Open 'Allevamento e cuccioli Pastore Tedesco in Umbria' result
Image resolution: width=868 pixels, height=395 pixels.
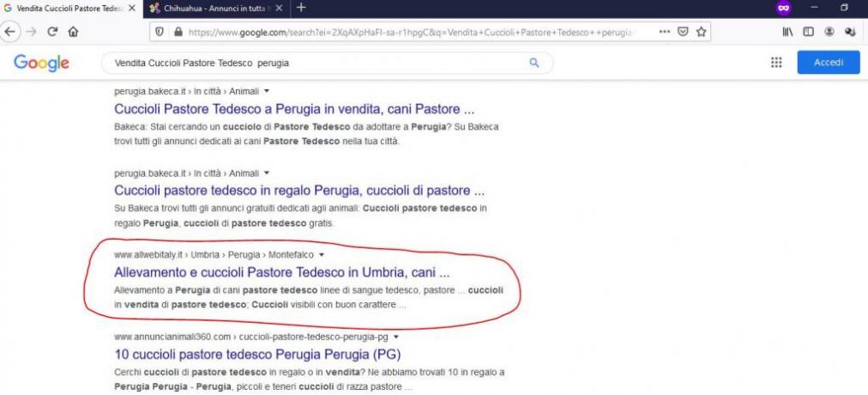282,272
